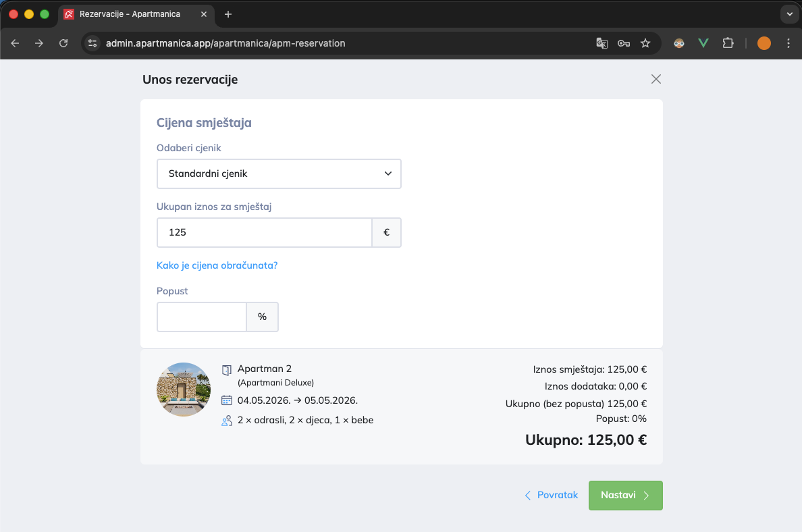Click the Popust: 0% summary line

(x=621, y=419)
